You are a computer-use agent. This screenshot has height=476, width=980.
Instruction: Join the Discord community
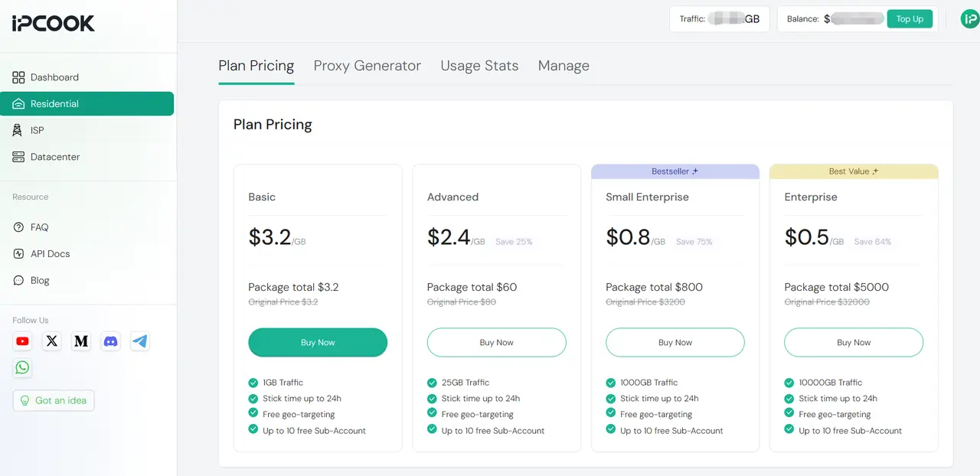110,341
